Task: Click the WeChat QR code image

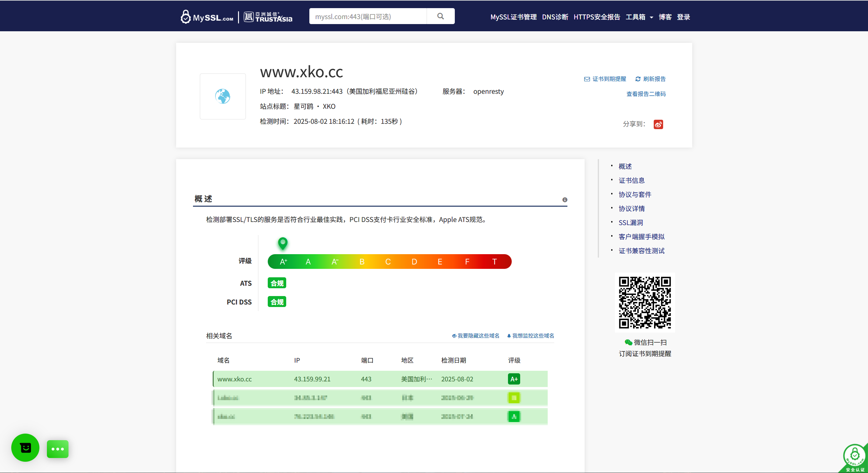Action: (x=645, y=303)
